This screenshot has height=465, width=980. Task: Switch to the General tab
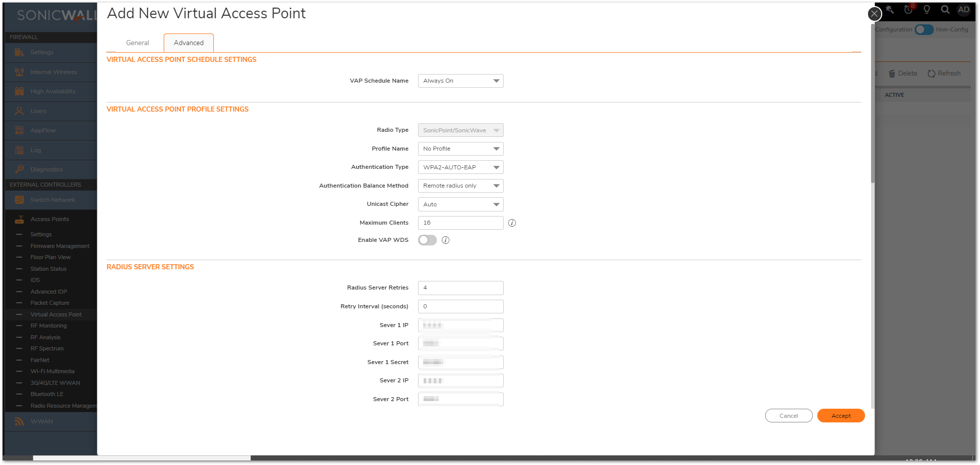click(137, 43)
